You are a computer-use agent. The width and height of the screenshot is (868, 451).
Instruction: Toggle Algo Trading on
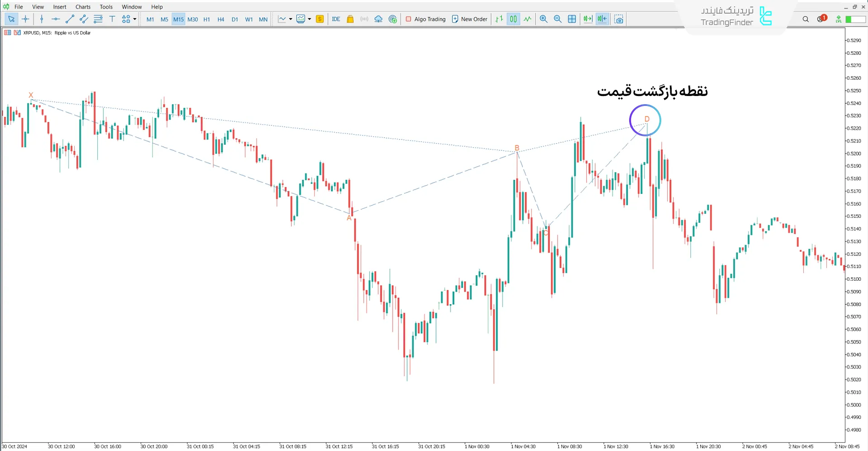(x=425, y=19)
